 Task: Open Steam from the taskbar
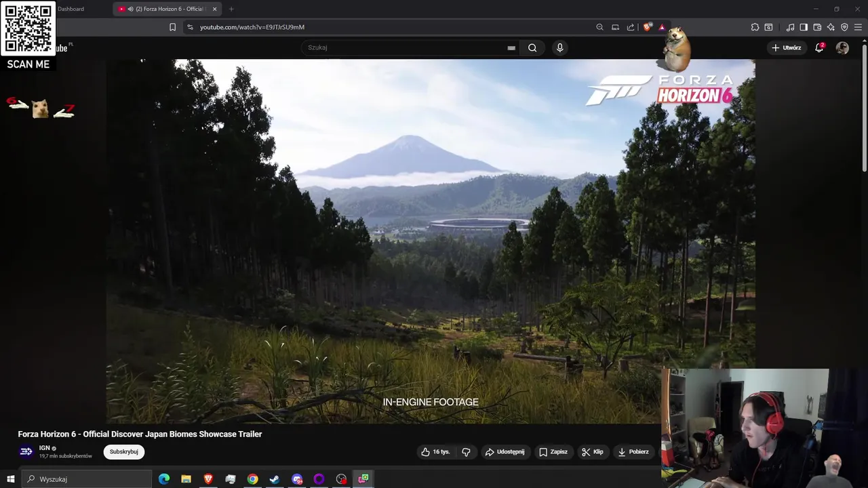coord(275,479)
